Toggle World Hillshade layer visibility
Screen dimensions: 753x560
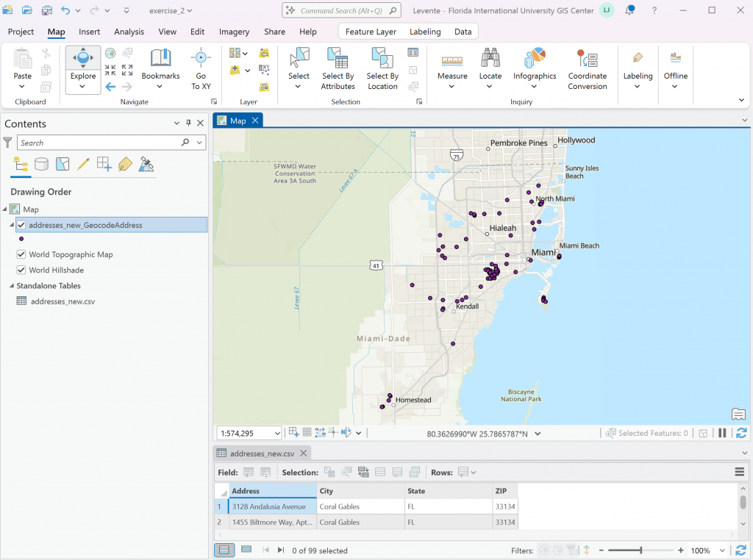[21, 270]
